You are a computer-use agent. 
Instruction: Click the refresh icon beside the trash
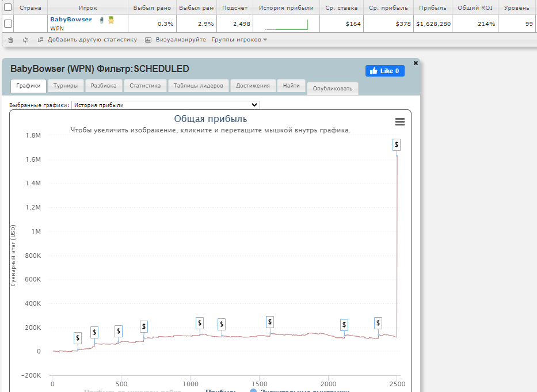(25, 40)
